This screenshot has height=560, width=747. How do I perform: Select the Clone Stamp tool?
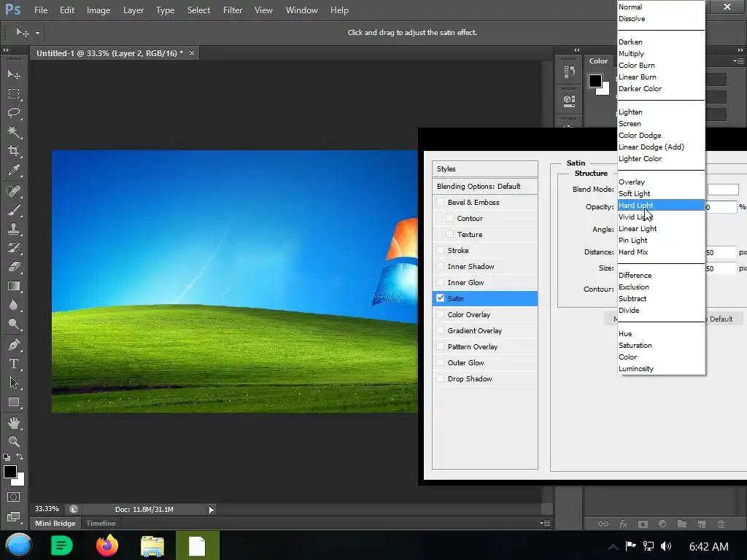[x=14, y=229]
